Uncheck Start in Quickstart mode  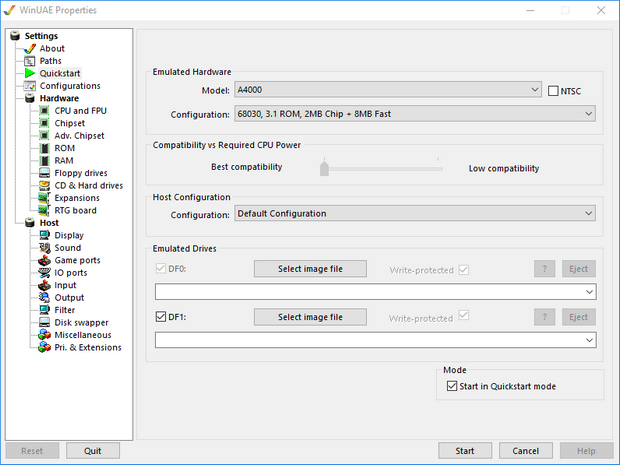(452, 386)
